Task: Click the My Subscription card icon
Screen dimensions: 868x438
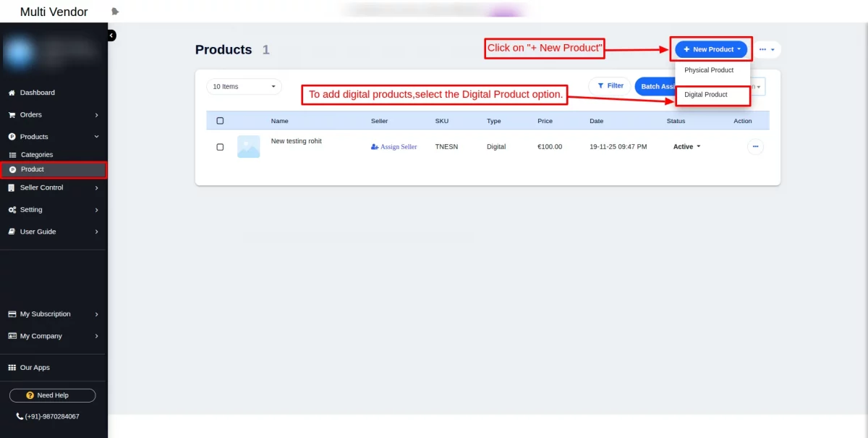Action: [x=12, y=314]
